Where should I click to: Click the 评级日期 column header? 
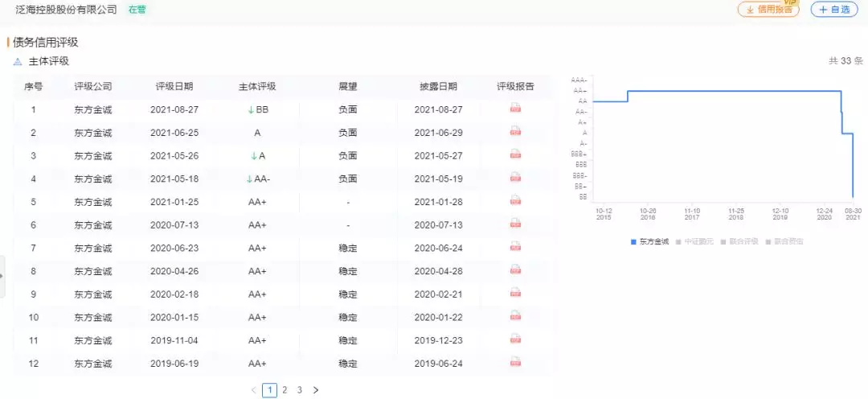point(174,86)
